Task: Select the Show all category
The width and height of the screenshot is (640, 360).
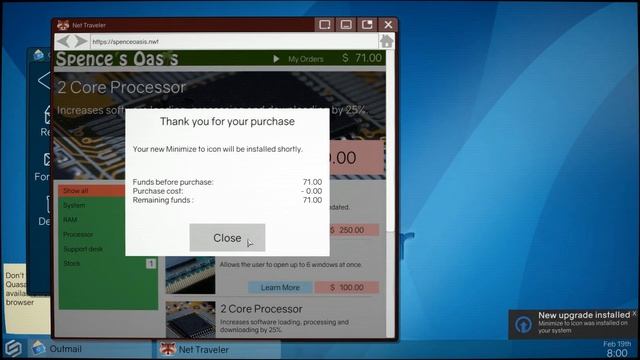Action: pos(92,191)
